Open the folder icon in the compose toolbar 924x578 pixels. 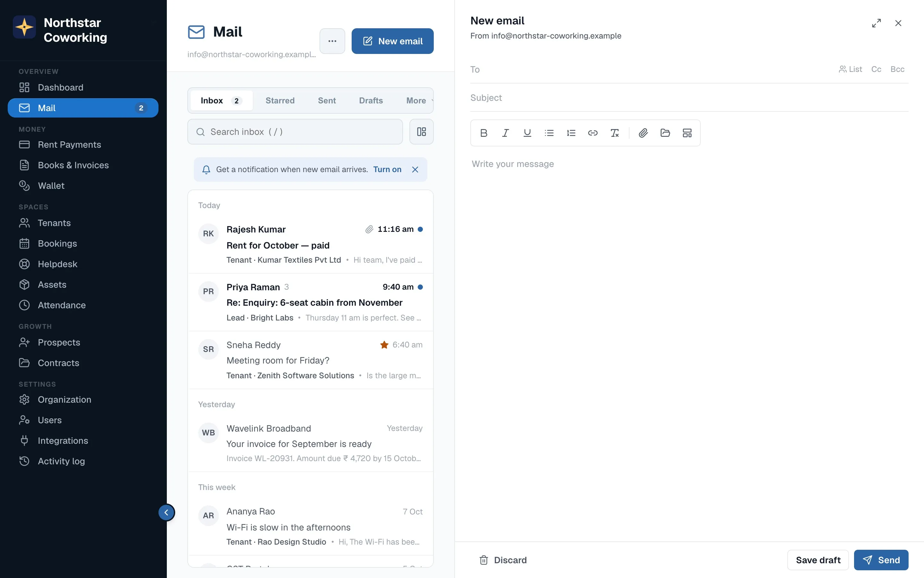click(665, 133)
